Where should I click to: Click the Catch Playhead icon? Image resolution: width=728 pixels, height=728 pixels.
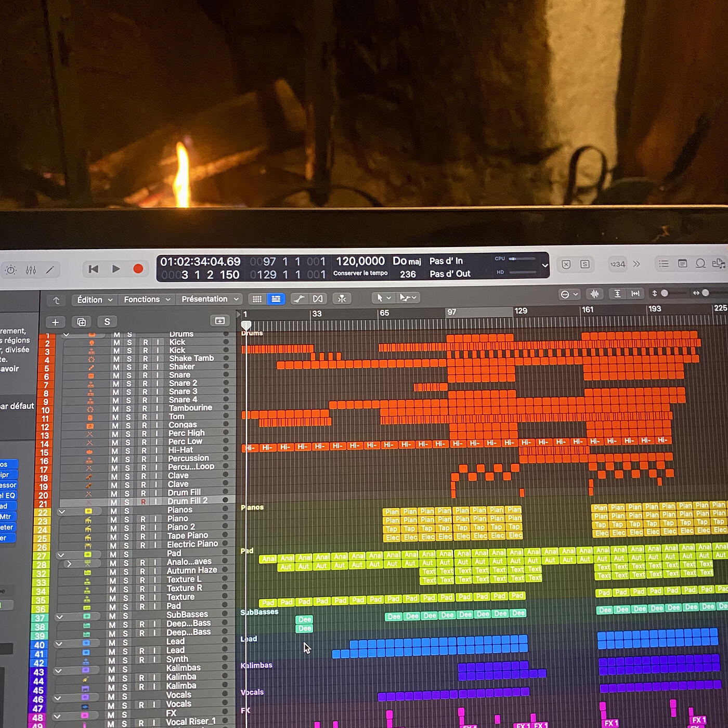point(342,298)
